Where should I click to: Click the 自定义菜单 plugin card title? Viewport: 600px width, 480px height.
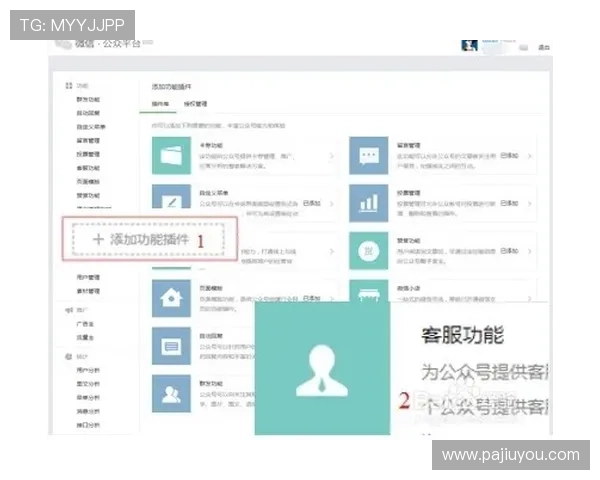[214, 193]
